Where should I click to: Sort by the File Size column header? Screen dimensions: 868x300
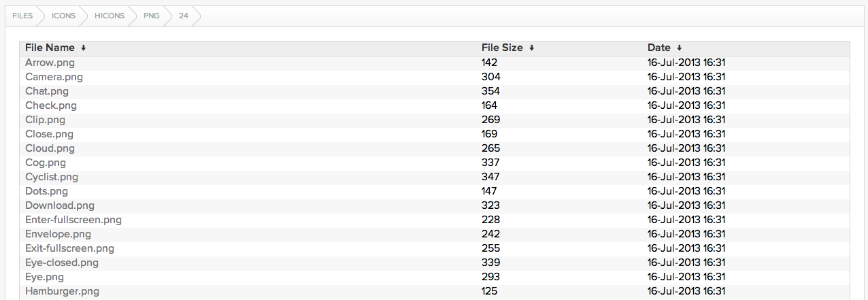pos(502,48)
